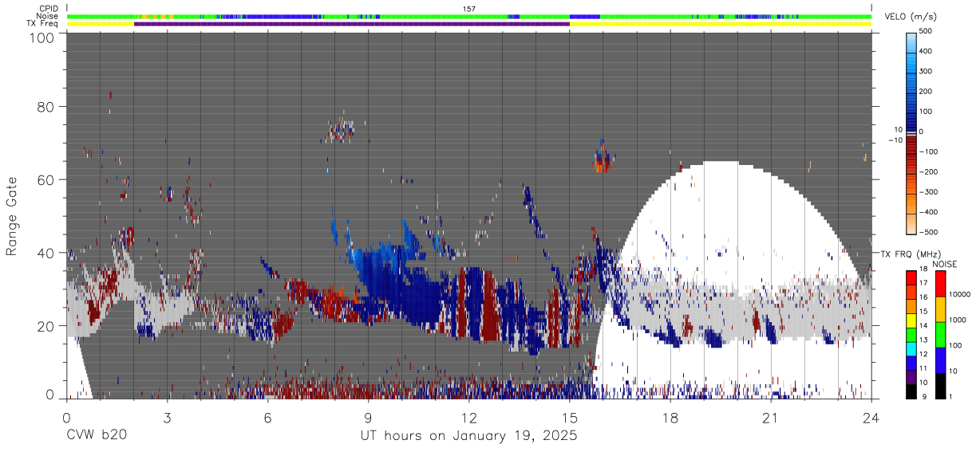Click the 21 UT hour tick label

(770, 417)
